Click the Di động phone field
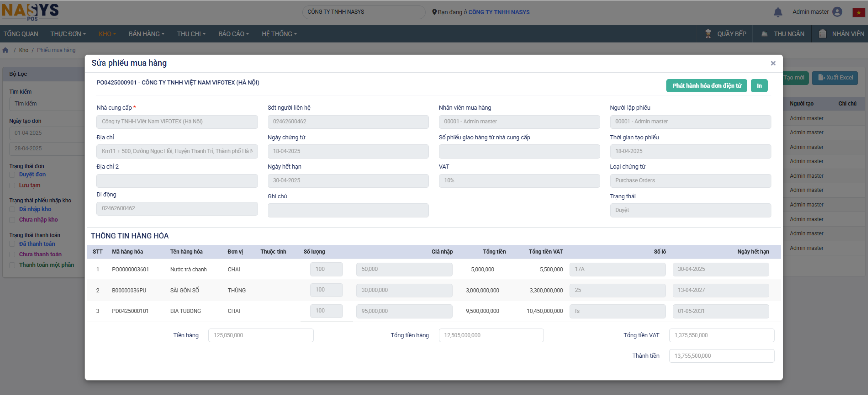The height and width of the screenshot is (395, 868). pos(177,209)
